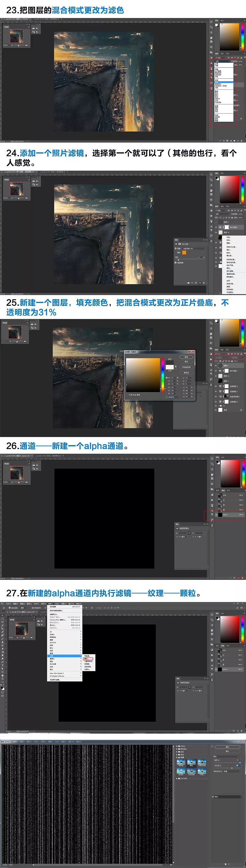Select the H radio button in color picker
Screen dimensions: 246x868
pyautogui.click(x=166, y=378)
